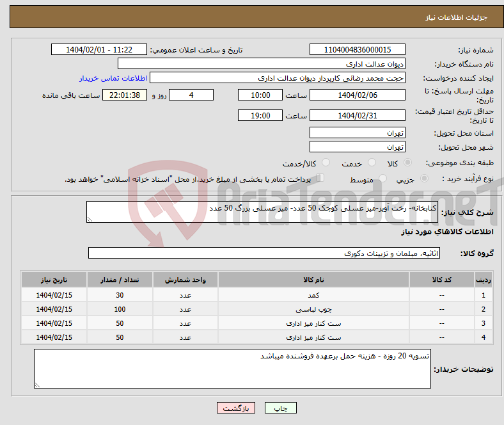Select the جزیی purchase type radio
Image resolution: width=504 pixels, height=425 pixels.
(424, 178)
